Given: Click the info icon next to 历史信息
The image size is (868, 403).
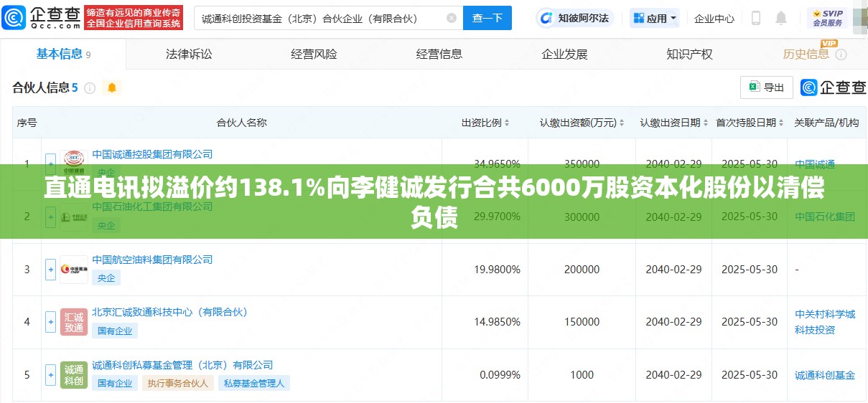Looking at the screenshot, I should click(841, 54).
